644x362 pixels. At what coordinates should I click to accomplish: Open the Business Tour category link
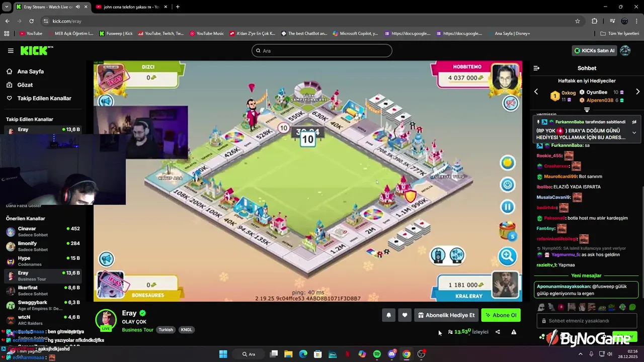137,330
